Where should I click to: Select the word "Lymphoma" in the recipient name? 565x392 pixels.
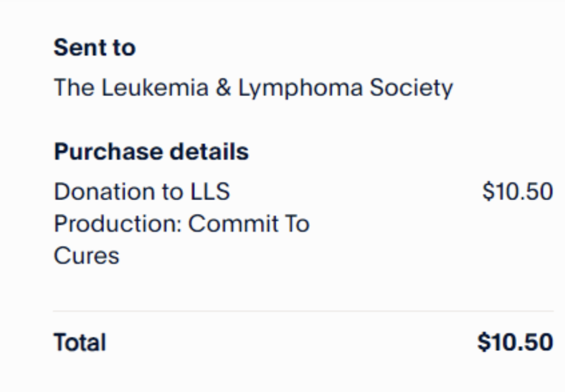301,87
